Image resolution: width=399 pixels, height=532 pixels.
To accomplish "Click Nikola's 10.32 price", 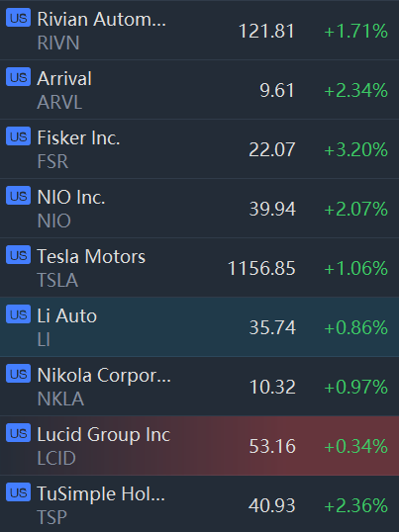I will pyautogui.click(x=272, y=387).
